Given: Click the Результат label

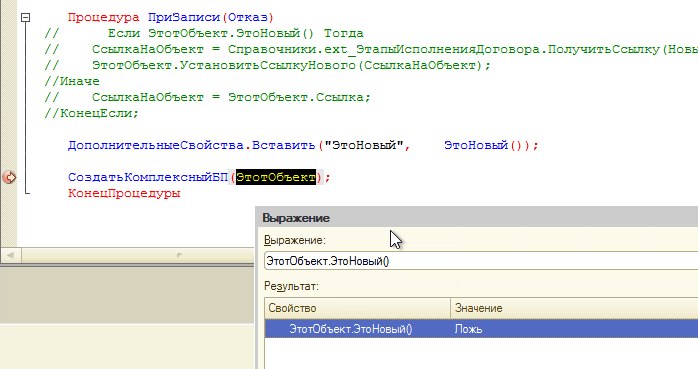Looking at the screenshot, I should (292, 286).
